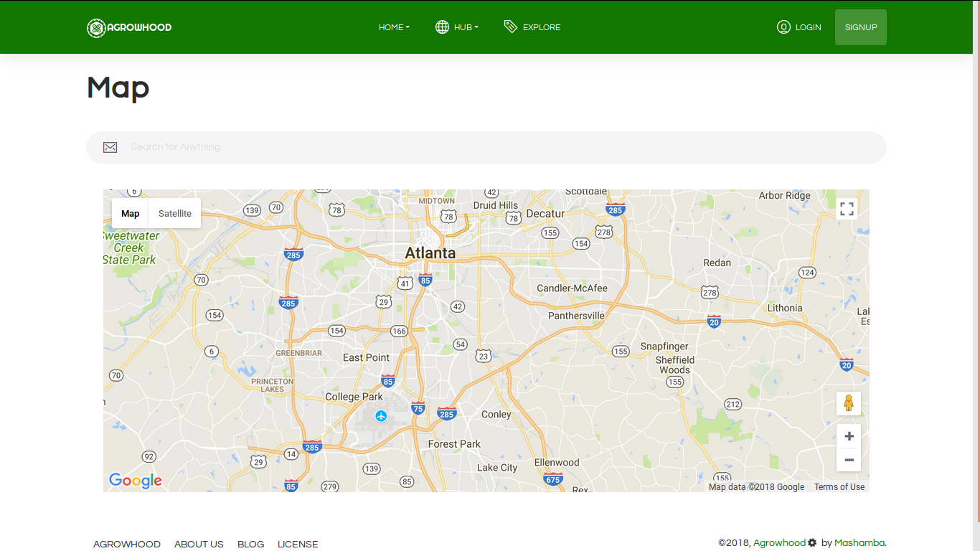Image resolution: width=980 pixels, height=551 pixels.
Task: Click the Decatur label on map
Action: coord(545,214)
